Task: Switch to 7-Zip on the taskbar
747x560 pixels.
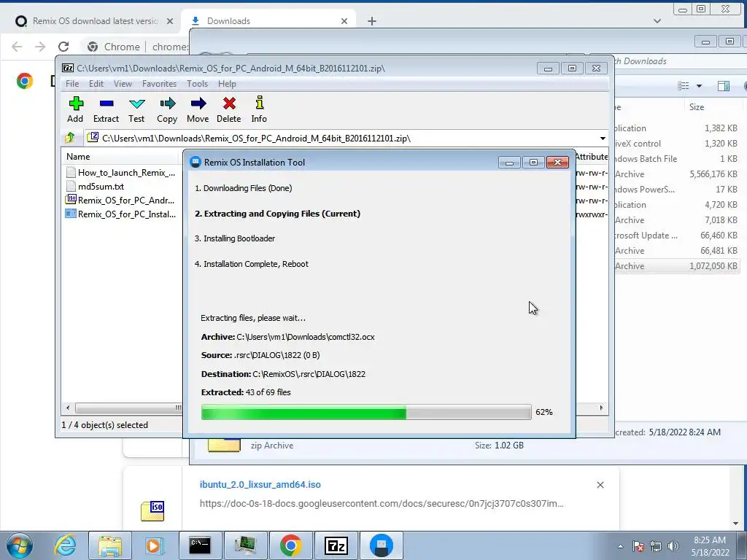Action: click(336, 545)
